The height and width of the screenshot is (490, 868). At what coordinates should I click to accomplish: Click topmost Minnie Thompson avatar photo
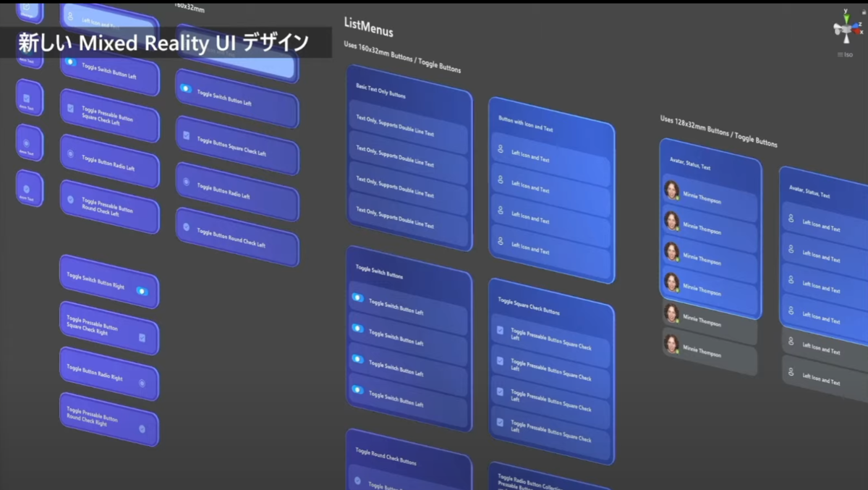[x=672, y=190]
